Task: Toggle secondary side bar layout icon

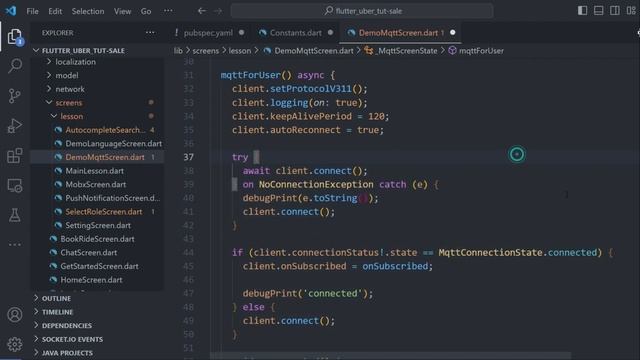Action: [x=615, y=11]
